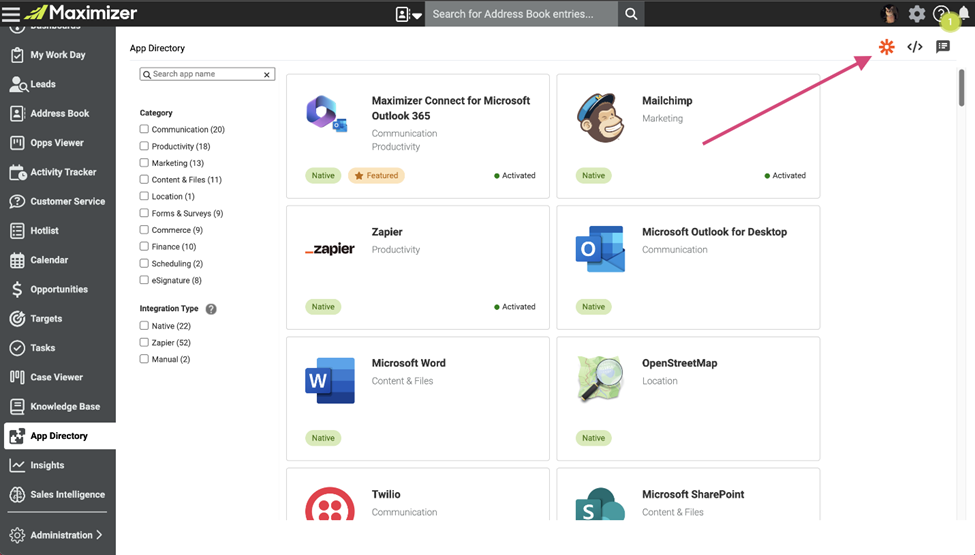Check the Finance (10) category
The image size is (975, 555).
(144, 247)
